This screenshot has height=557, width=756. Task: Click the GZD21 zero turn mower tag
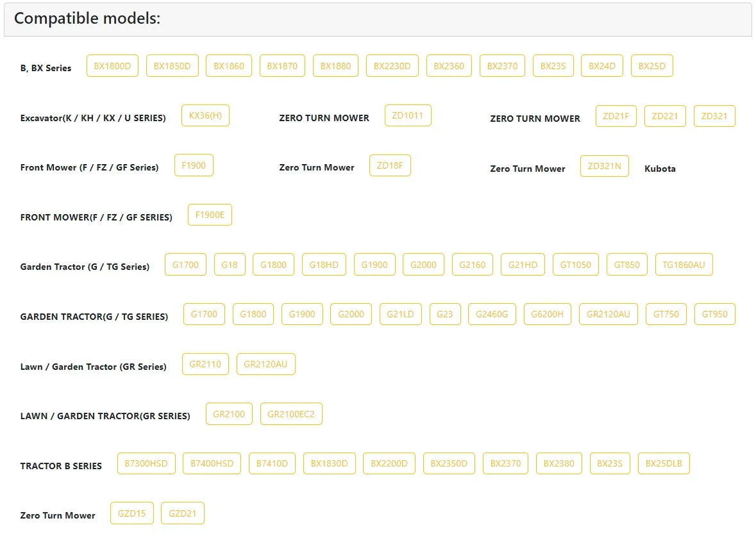tap(182, 513)
